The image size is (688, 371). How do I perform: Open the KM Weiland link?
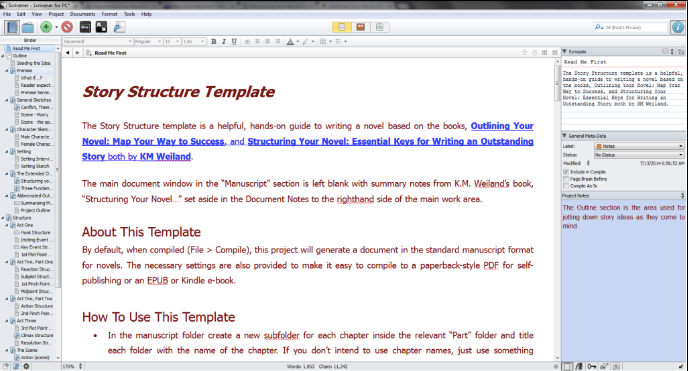pyautogui.click(x=165, y=157)
